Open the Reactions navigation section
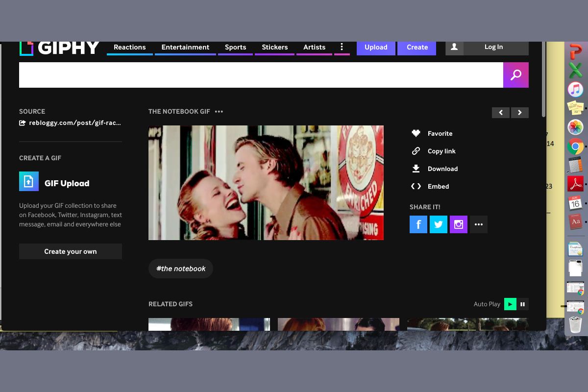The width and height of the screenshot is (588, 392). coord(129,47)
